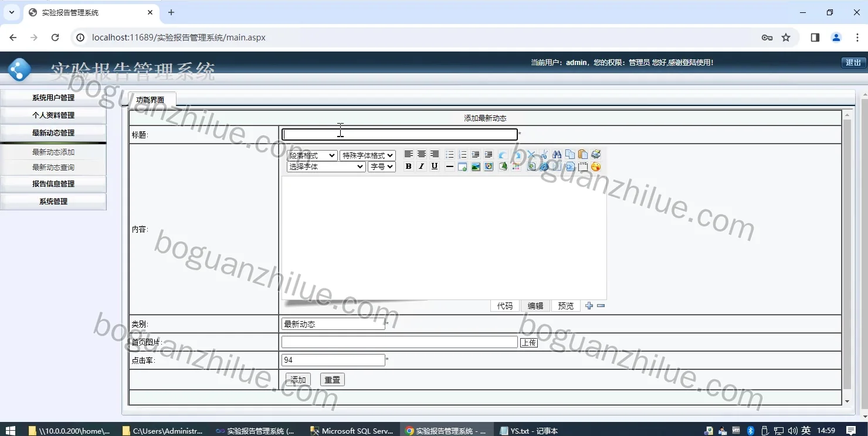
Task: Center-align text in editor toolbar
Action: (x=422, y=154)
